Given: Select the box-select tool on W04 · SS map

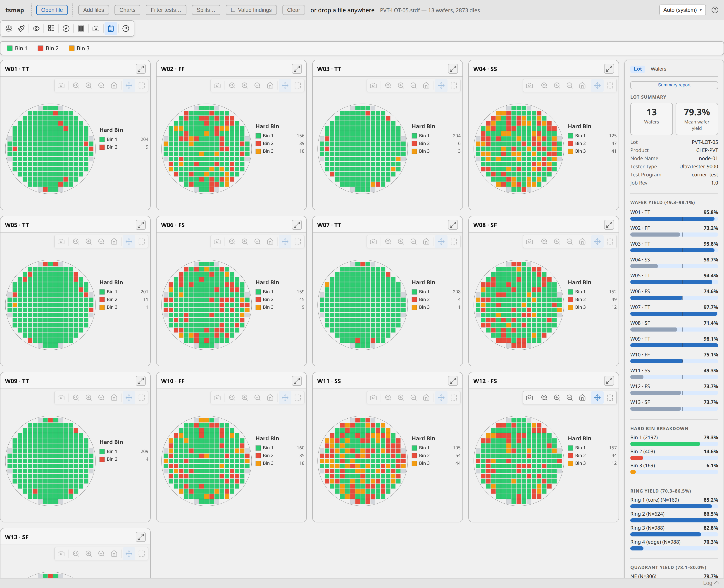Looking at the screenshot, I should pyautogui.click(x=610, y=86).
